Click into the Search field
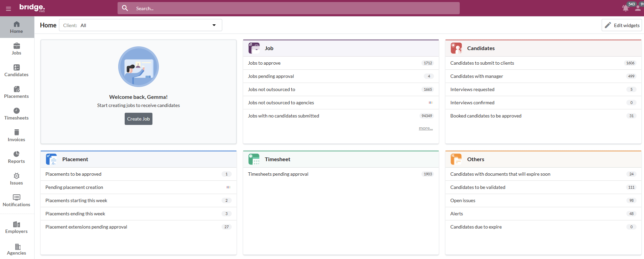 [295, 8]
